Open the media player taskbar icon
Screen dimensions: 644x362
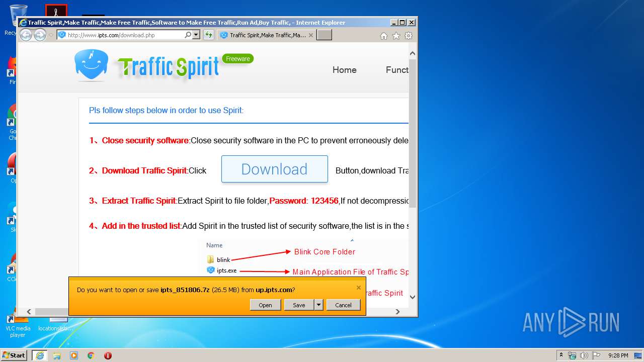click(74, 355)
